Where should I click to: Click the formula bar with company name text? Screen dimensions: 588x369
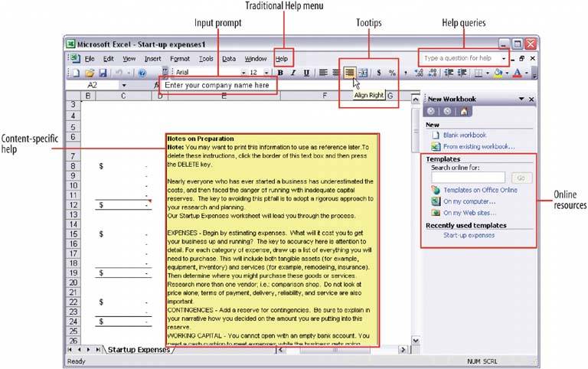[x=220, y=86]
